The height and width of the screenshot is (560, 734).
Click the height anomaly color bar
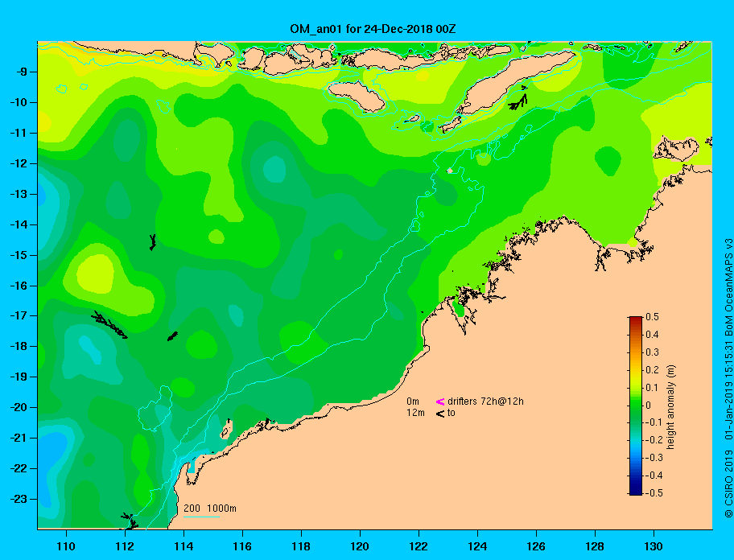[x=636, y=406]
